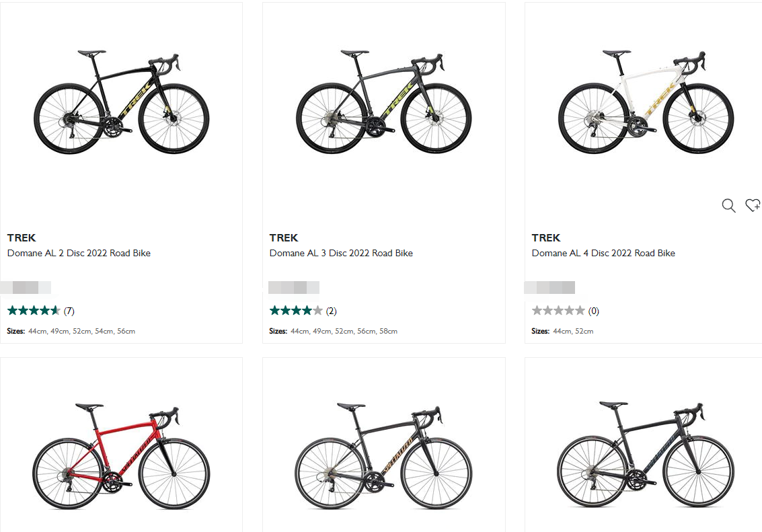Open Domane AL 2 Disc 2022 Road Bike link
The width and height of the screenshot is (762, 532).
79,254
